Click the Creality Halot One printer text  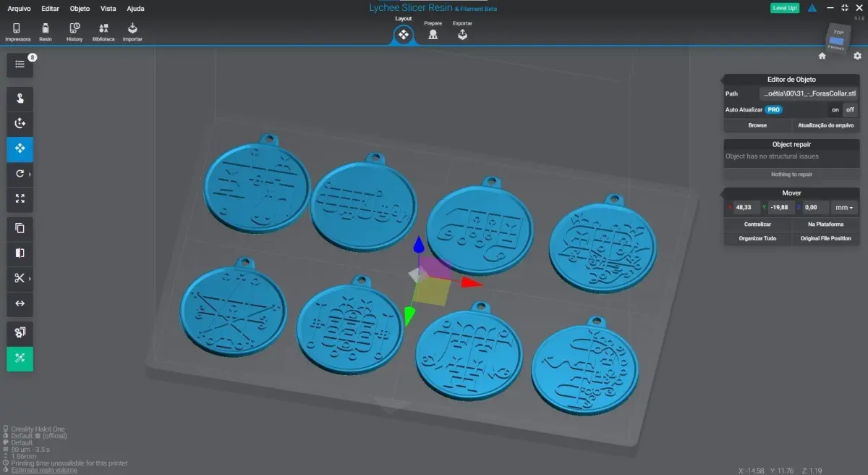click(x=38, y=429)
